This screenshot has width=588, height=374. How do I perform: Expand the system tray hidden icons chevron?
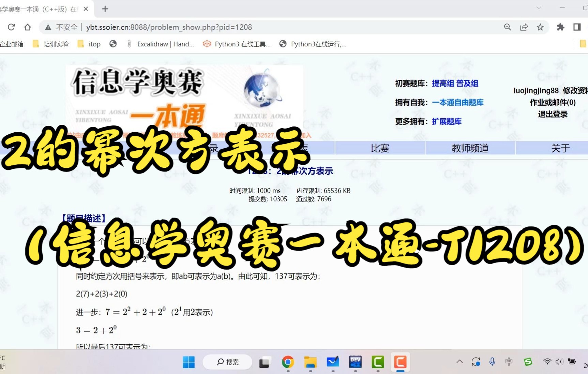459,362
